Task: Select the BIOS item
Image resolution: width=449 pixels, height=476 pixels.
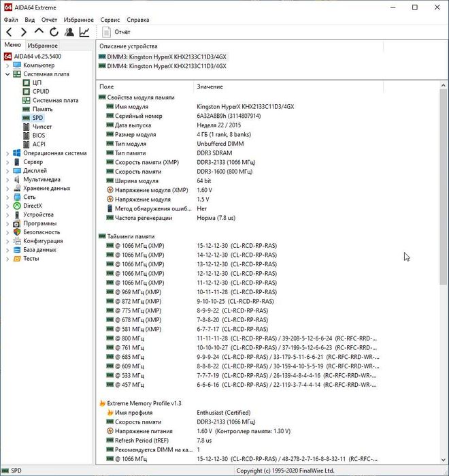Action: pos(39,136)
